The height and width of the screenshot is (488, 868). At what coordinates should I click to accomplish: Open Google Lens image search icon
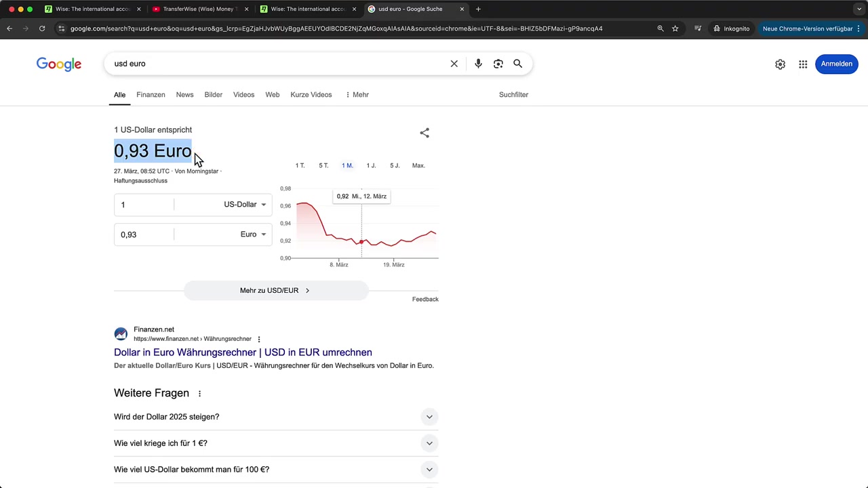click(498, 64)
